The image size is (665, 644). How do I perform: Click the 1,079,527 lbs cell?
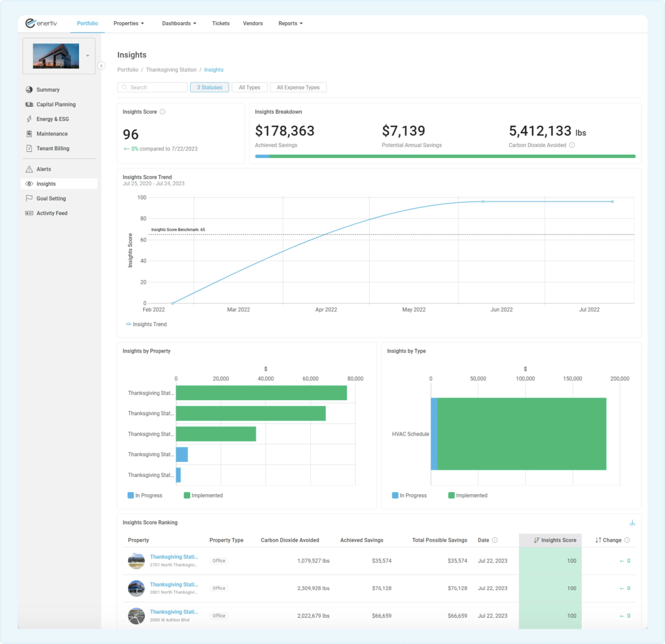point(313,561)
